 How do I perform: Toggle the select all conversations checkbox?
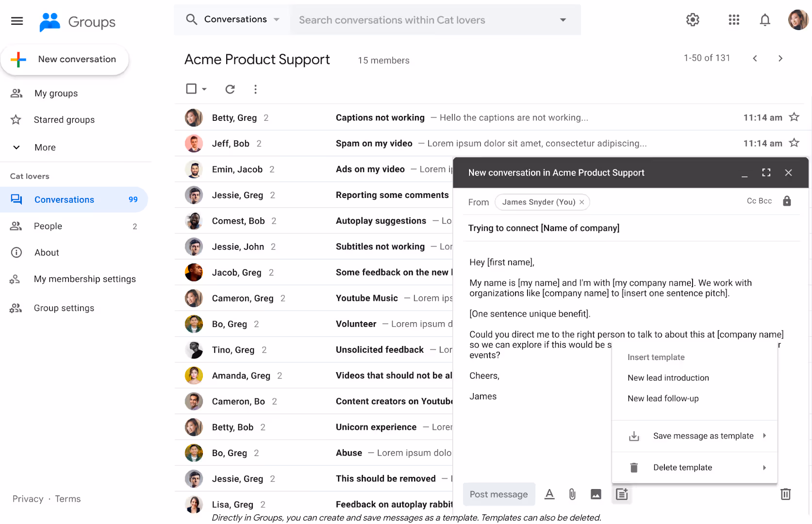[191, 89]
